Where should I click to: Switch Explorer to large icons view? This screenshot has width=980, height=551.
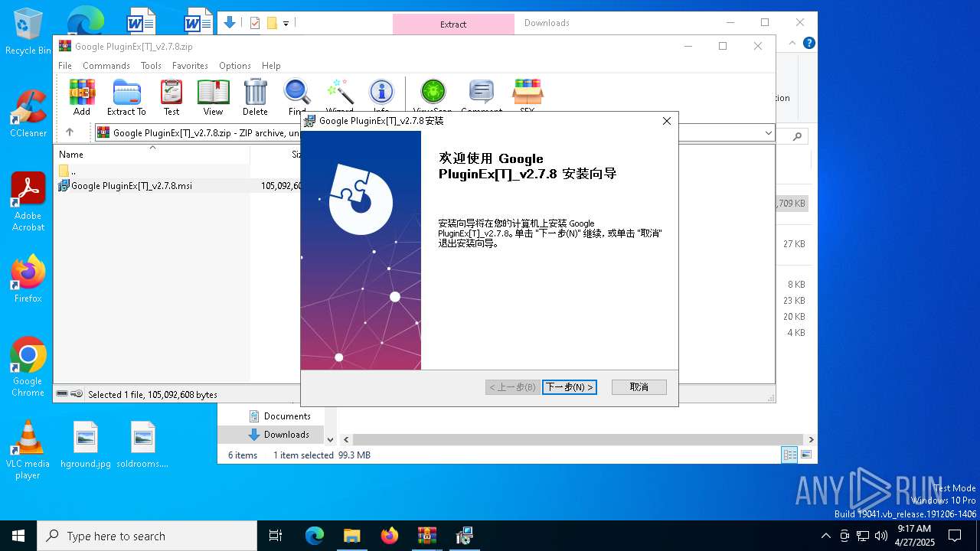[x=806, y=455]
